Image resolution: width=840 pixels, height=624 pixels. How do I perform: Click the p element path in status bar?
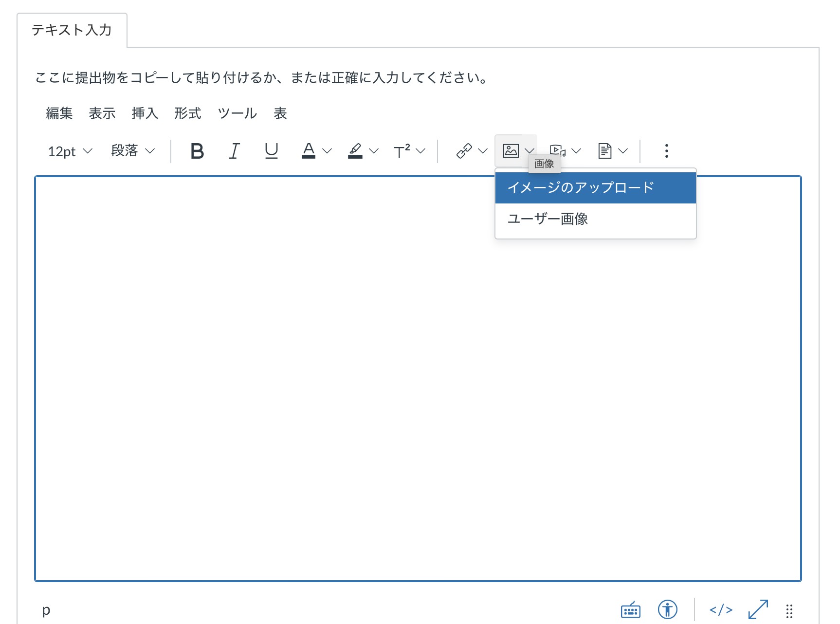(x=46, y=610)
